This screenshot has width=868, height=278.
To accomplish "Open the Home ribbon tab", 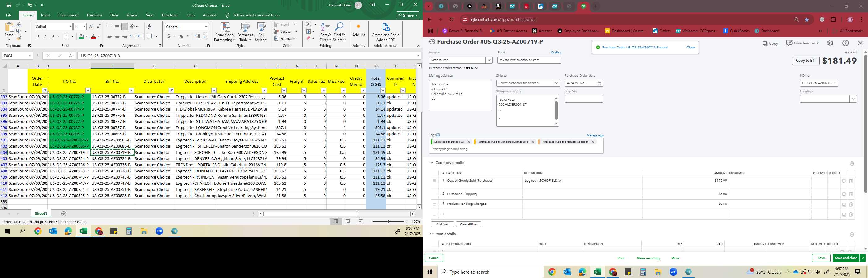I will pos(28,15).
